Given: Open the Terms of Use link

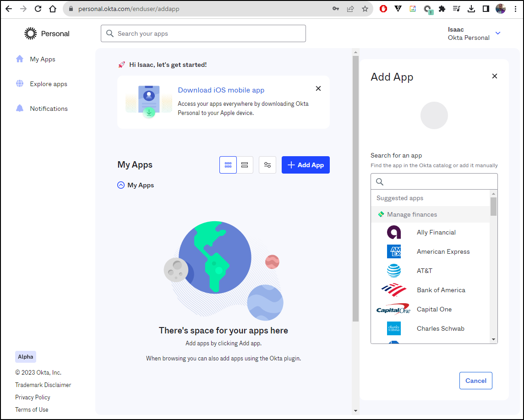Looking at the screenshot, I should point(32,409).
